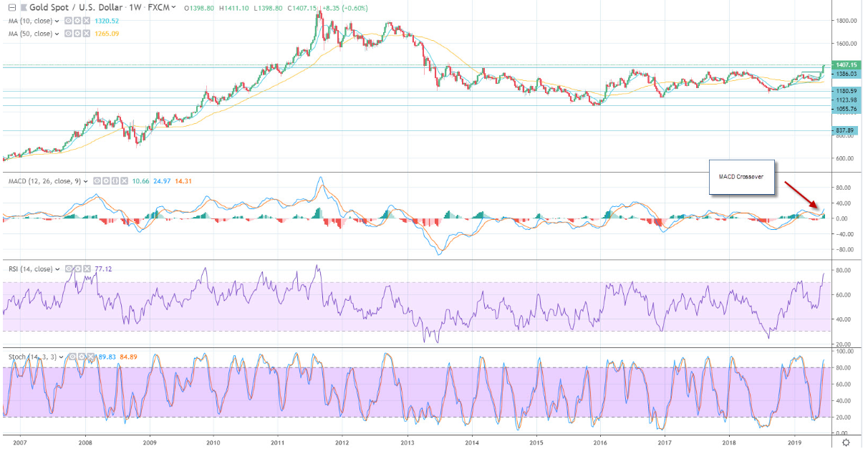Collapse the legend using the minus box
Viewport: 868px width, 449px height.
11,7
